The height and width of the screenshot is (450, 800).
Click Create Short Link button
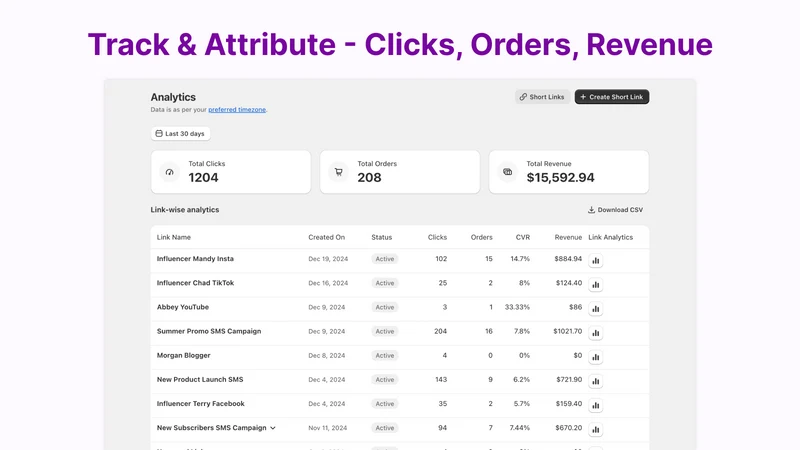click(x=612, y=97)
